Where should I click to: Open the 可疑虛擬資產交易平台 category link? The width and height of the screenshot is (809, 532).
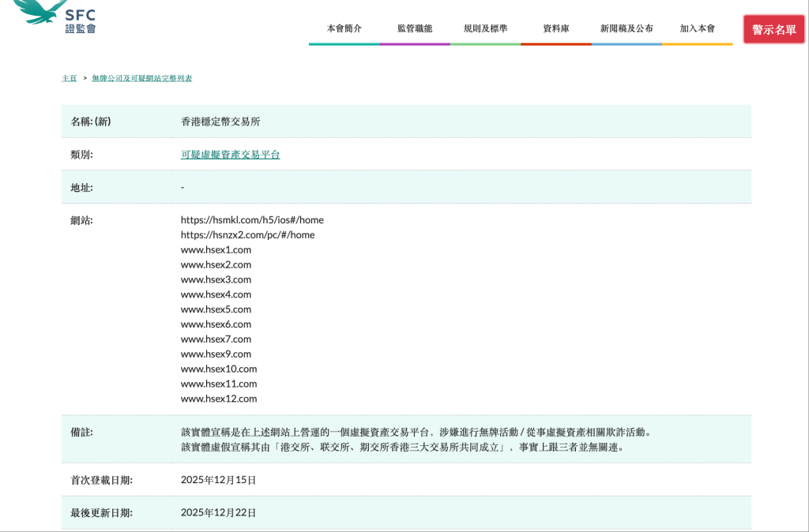230,155
